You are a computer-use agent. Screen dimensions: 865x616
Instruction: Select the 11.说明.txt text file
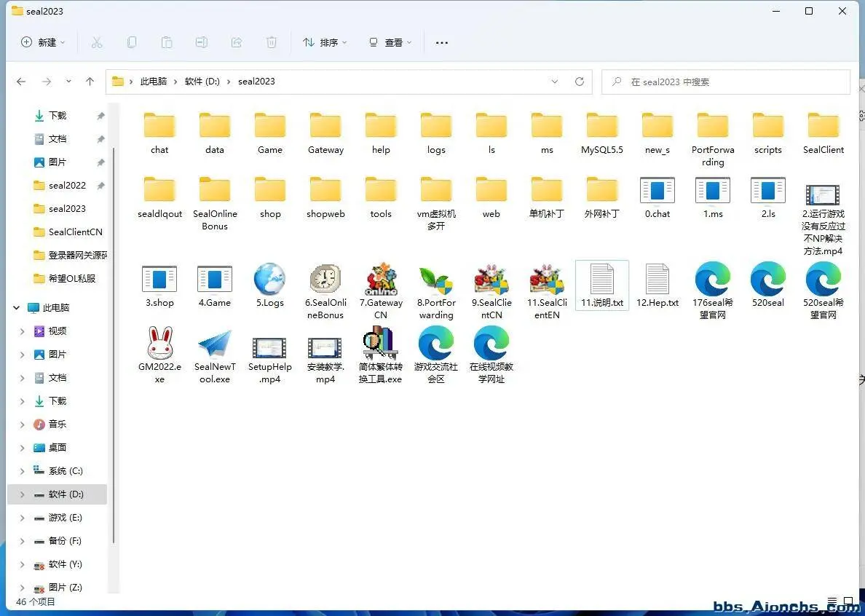click(x=602, y=285)
